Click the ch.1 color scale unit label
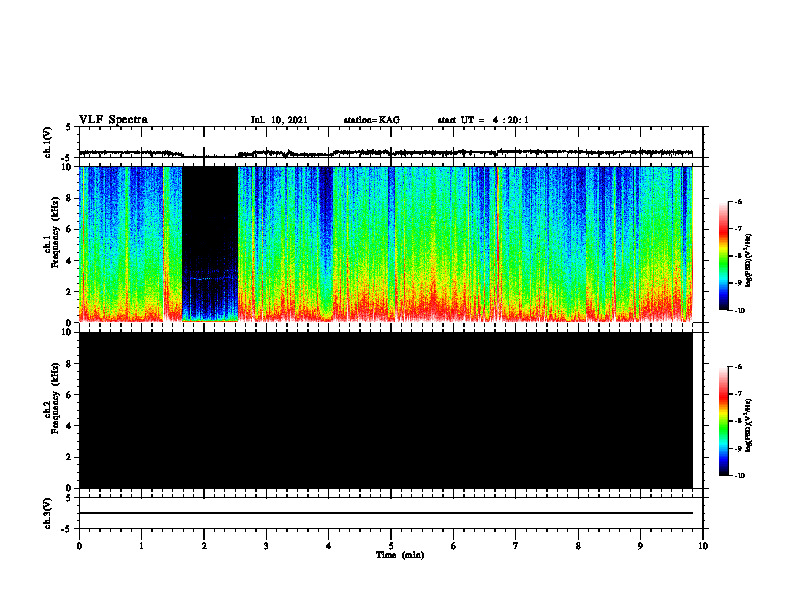Screen dimensions: 792x612 tap(749, 261)
